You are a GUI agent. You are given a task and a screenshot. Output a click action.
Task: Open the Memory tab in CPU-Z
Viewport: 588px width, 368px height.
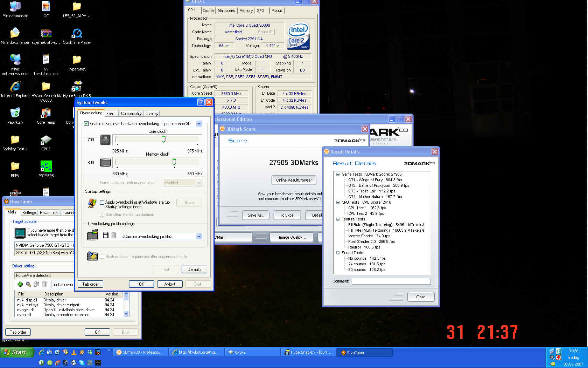tap(246, 11)
